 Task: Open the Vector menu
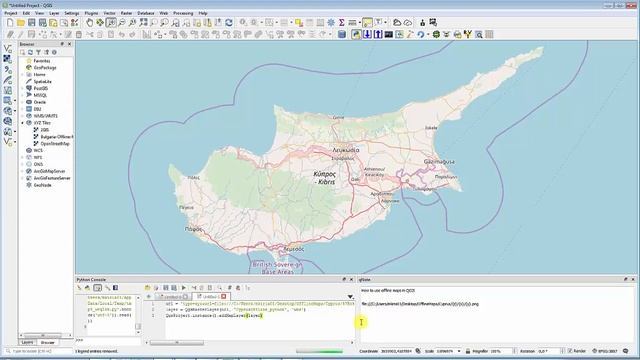(x=109, y=13)
